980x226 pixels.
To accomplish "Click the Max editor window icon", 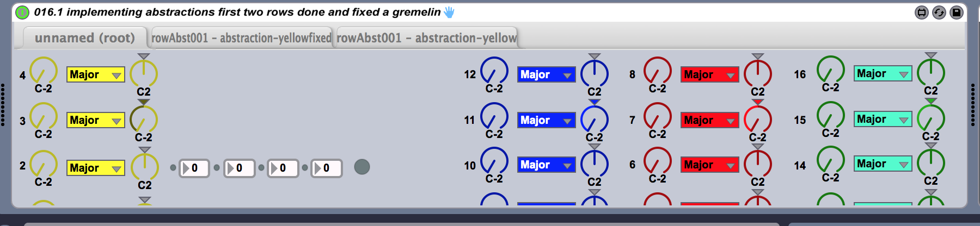I will pyautogui.click(x=921, y=12).
